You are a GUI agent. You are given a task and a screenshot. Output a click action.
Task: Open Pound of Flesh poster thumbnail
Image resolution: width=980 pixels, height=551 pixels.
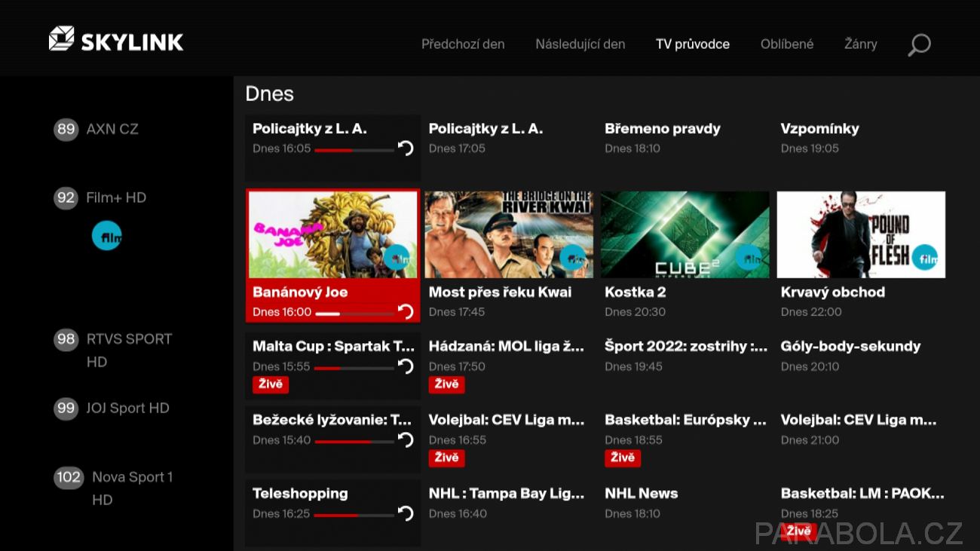[861, 234]
